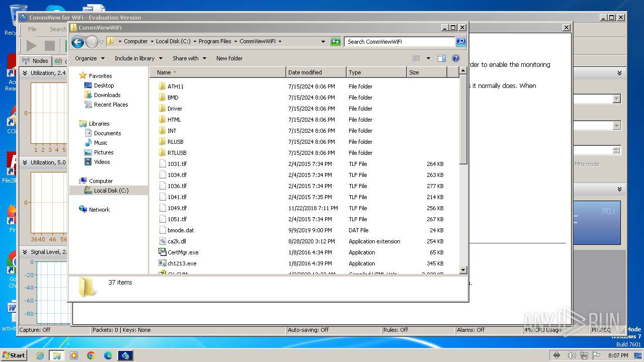
Task: Stop capture with the CommView stop button
Action: coord(49,46)
